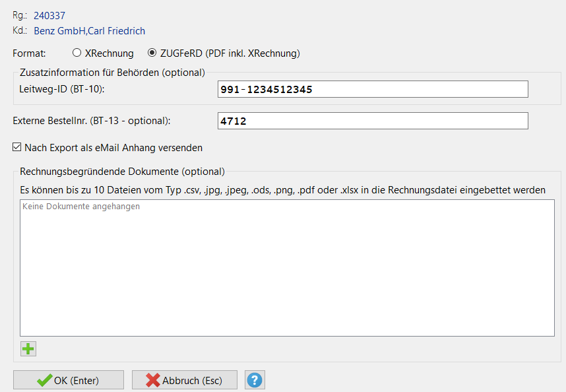Image resolution: width=566 pixels, height=392 pixels.
Task: Click inside the empty attached documents list
Action: 287,277
